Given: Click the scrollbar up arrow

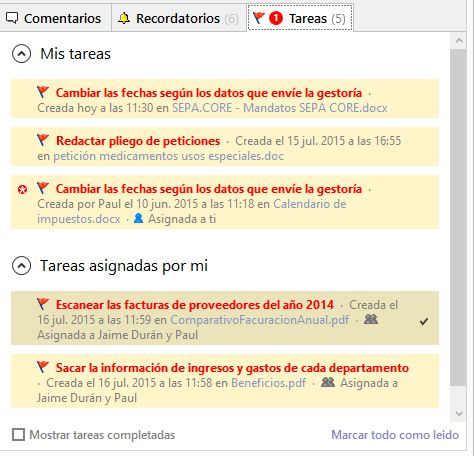Looking at the screenshot, I should point(459,41).
